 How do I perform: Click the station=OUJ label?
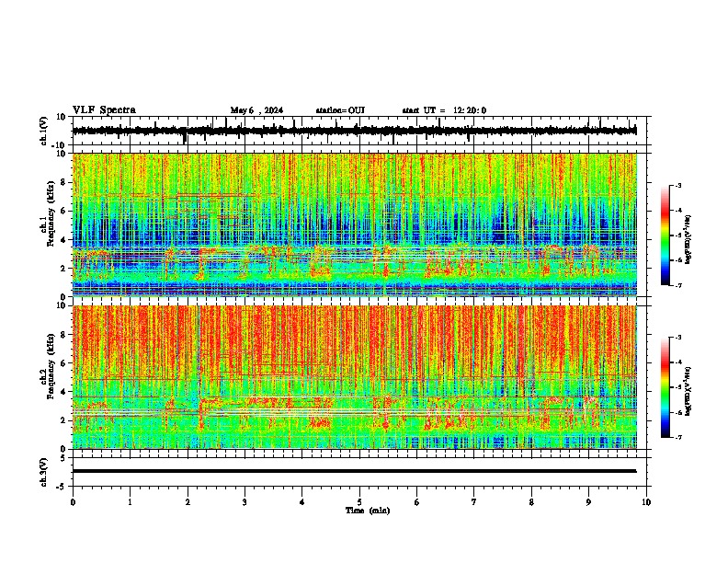pos(340,110)
